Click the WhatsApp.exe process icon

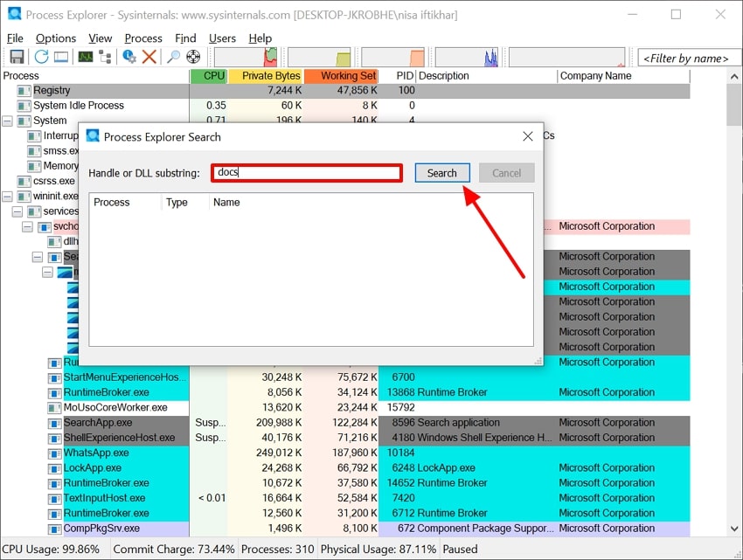[54, 453]
